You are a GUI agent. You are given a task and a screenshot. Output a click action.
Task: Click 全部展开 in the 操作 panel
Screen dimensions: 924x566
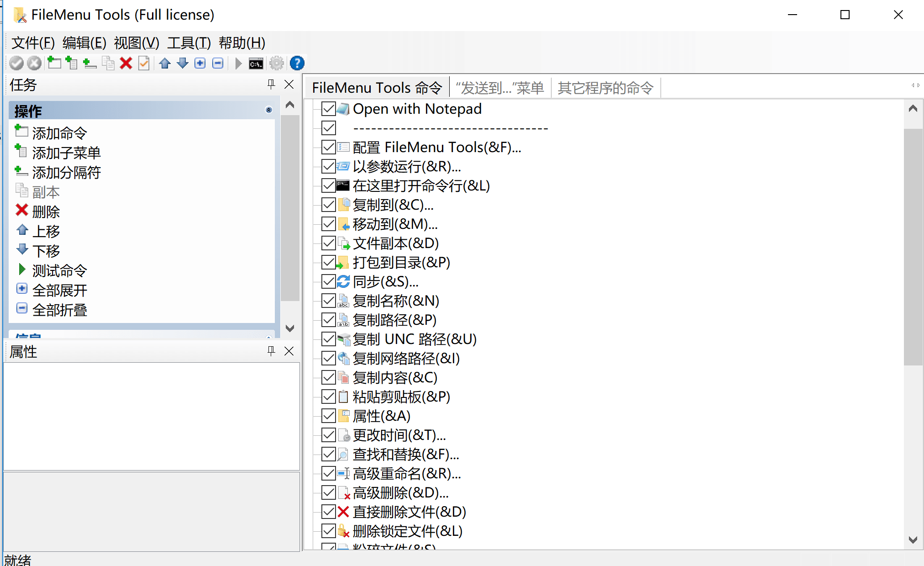[x=59, y=290]
